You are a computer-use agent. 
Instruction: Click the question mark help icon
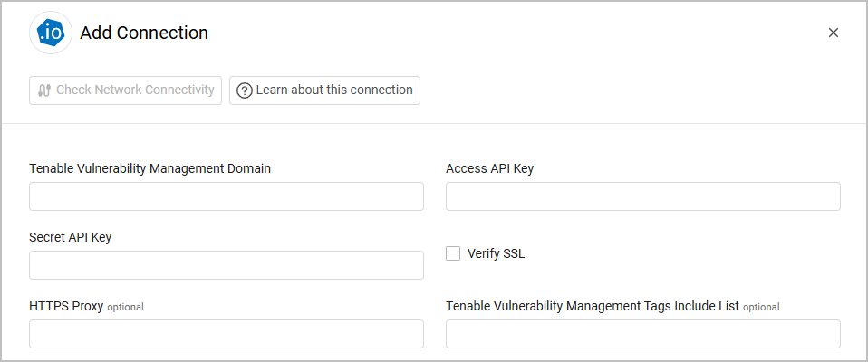(244, 90)
